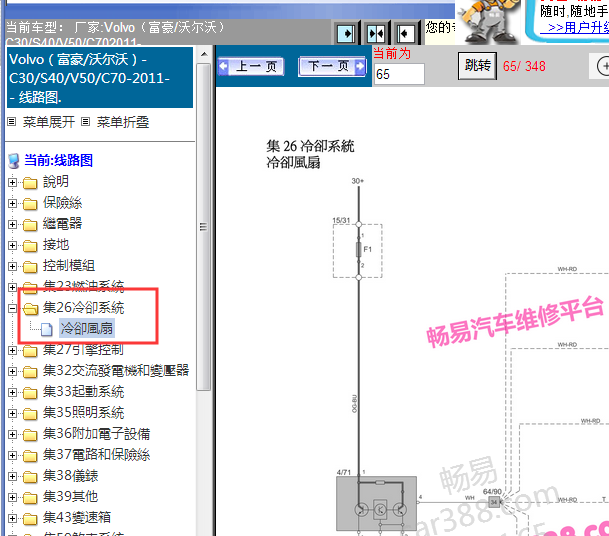609x536 pixels.
Task: Expand the 集27引擎控制 node
Action: coord(12,350)
